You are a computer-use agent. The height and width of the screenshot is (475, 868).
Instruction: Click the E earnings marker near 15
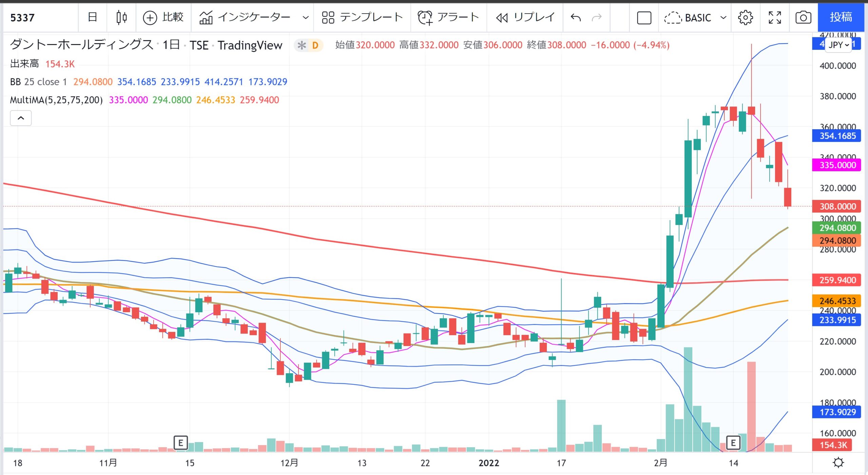point(181,443)
